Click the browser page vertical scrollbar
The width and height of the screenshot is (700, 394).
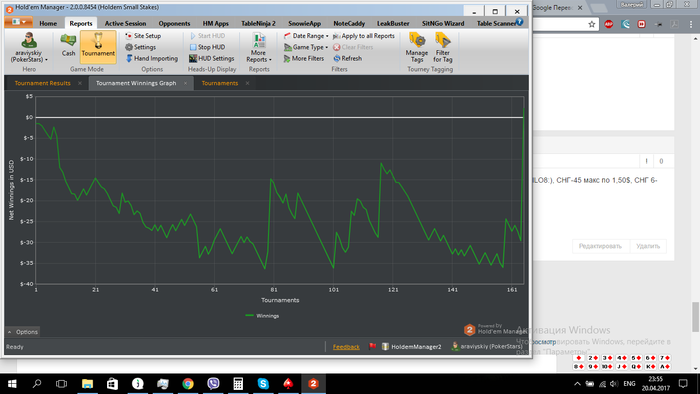pos(696,317)
